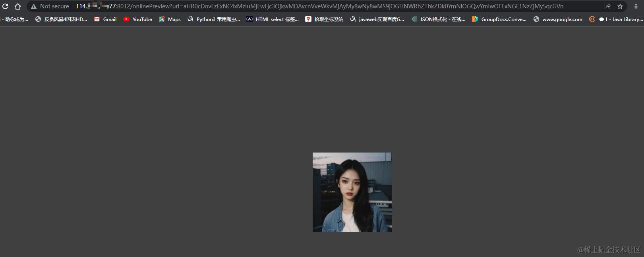The height and width of the screenshot is (257, 644).
Task: Open the Python3 常用爬虫 bookmark
Action: [x=214, y=19]
